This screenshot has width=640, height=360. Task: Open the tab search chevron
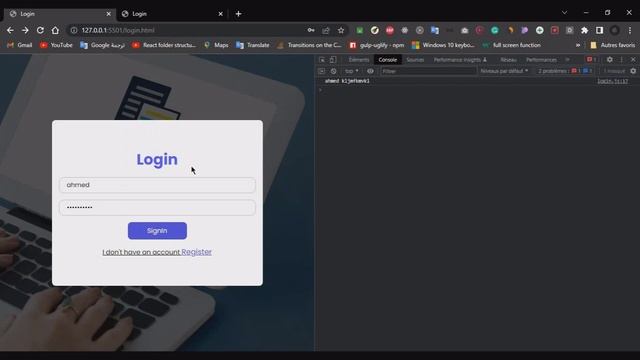click(x=564, y=13)
